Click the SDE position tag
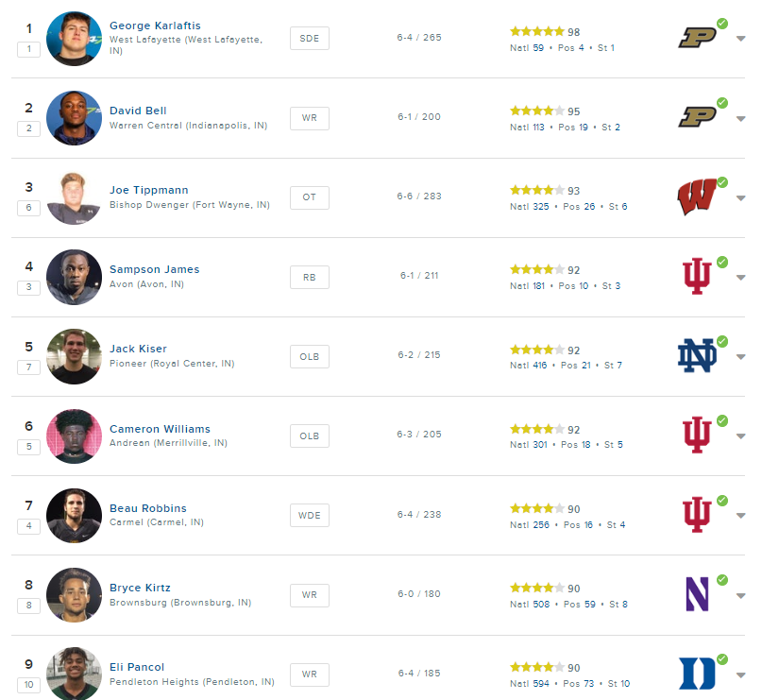779x700 pixels. pos(310,39)
